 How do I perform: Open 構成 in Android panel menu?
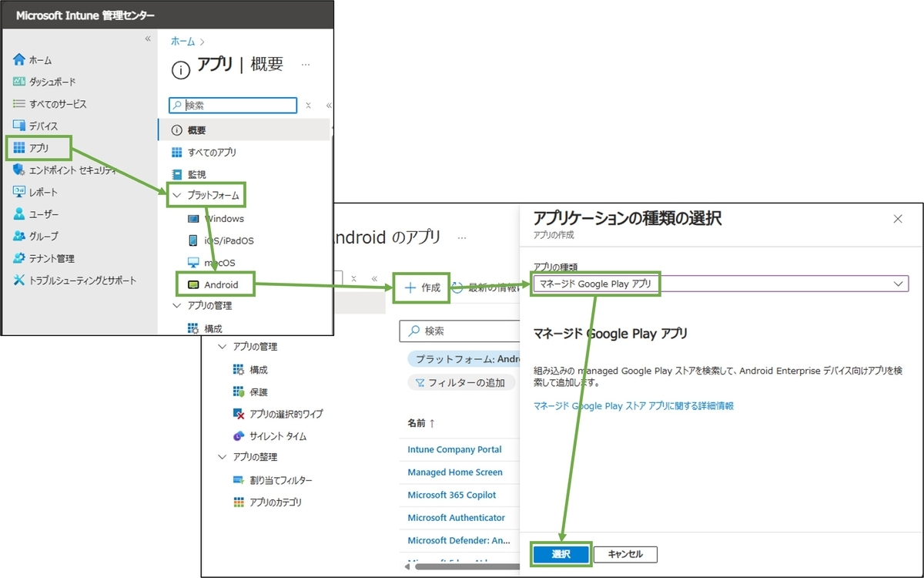point(250,370)
